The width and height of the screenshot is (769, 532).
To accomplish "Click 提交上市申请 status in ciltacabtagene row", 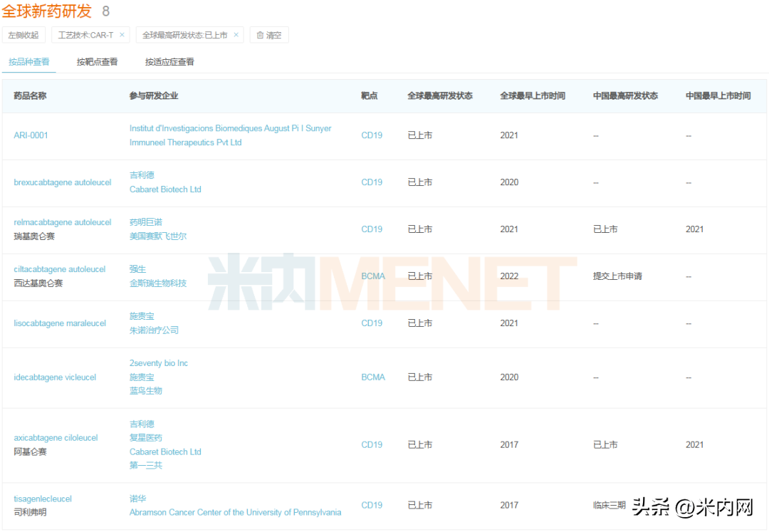I will [x=617, y=276].
